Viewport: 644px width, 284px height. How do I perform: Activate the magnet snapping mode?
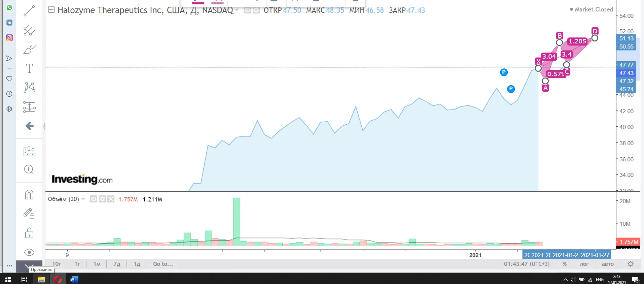click(x=29, y=195)
